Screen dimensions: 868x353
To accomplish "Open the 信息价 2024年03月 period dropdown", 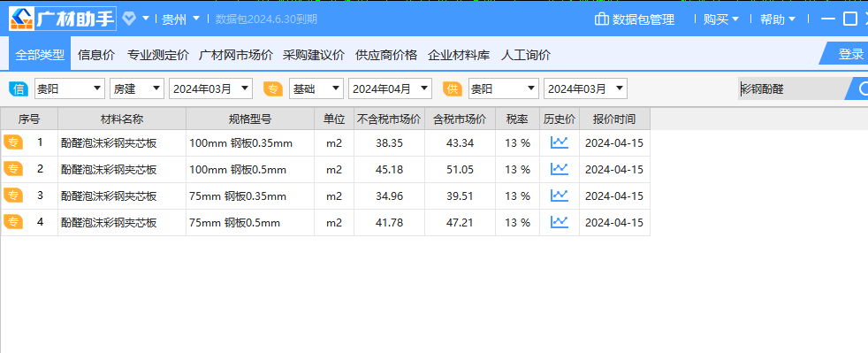I will (211, 88).
